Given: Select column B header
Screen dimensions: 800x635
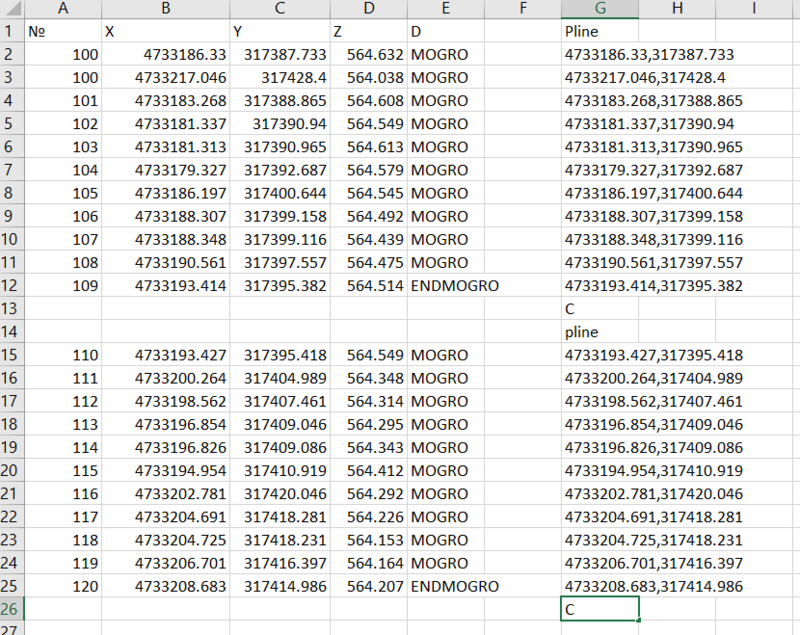Looking at the screenshot, I should 165,9.
